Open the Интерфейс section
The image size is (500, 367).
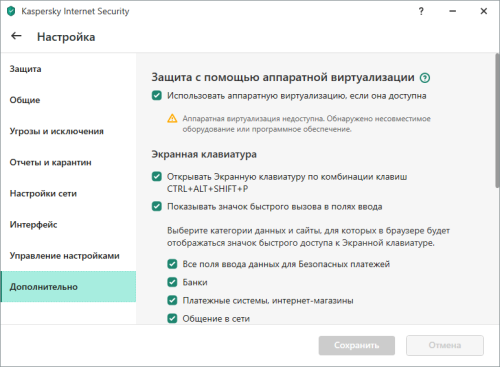[68, 224]
